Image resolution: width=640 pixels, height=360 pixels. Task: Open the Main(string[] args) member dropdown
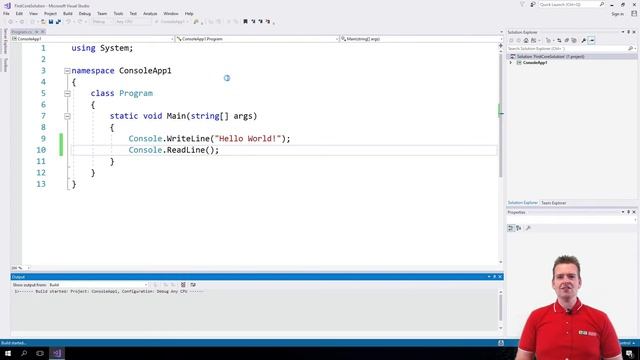tap(421, 39)
